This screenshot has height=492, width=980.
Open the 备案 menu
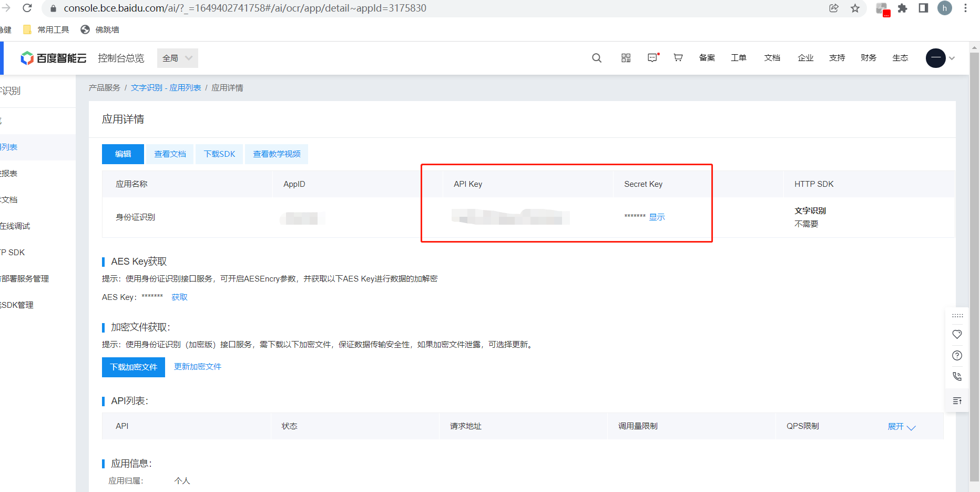(707, 58)
